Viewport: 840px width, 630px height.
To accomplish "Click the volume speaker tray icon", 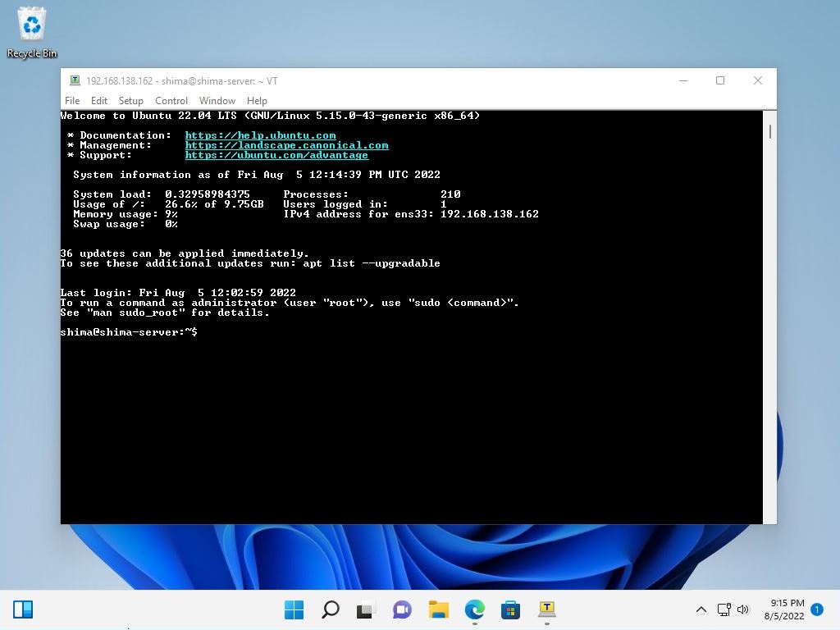I will click(x=742, y=609).
